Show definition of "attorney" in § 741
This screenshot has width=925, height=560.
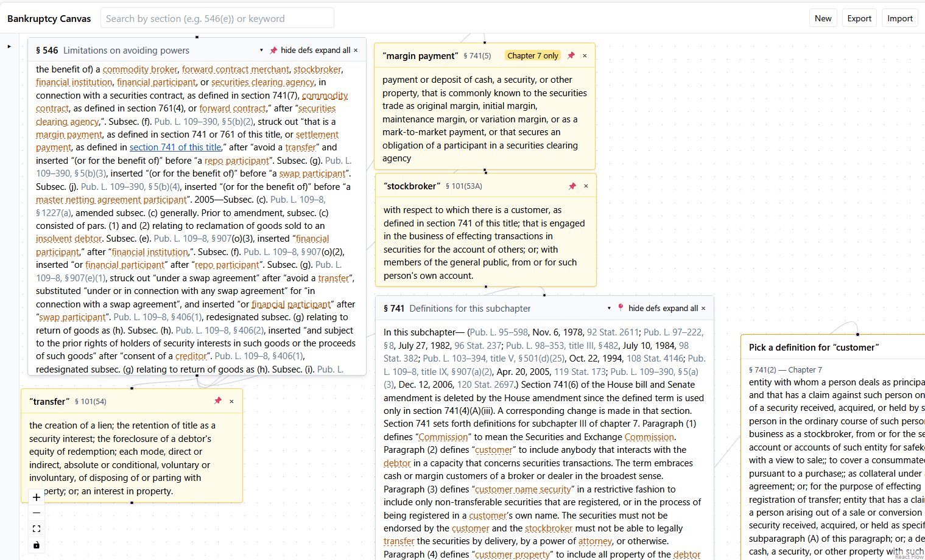tap(595, 541)
